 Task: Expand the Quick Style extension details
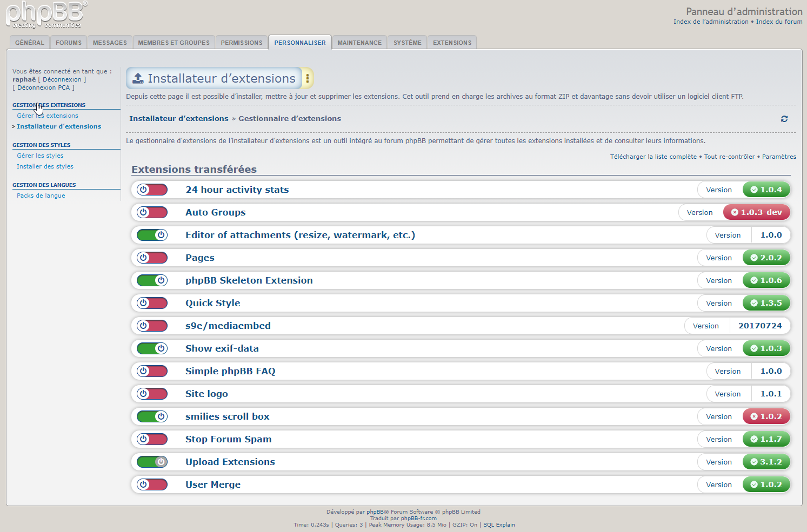(213, 303)
